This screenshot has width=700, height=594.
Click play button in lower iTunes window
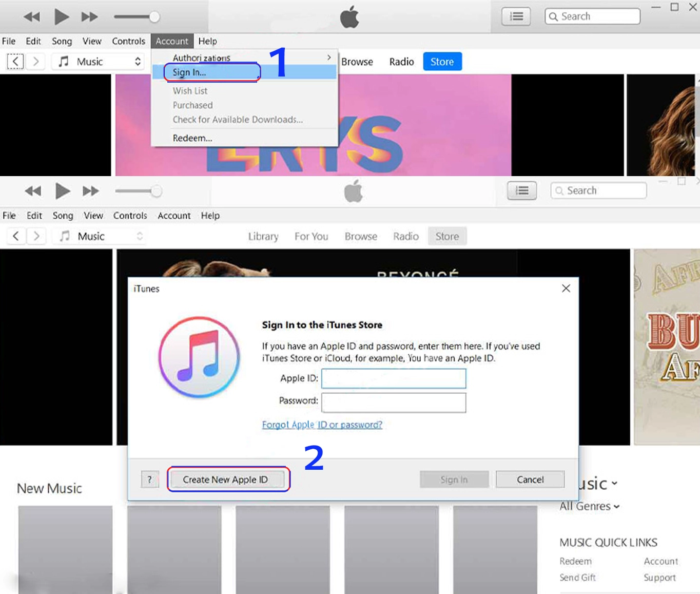[63, 191]
